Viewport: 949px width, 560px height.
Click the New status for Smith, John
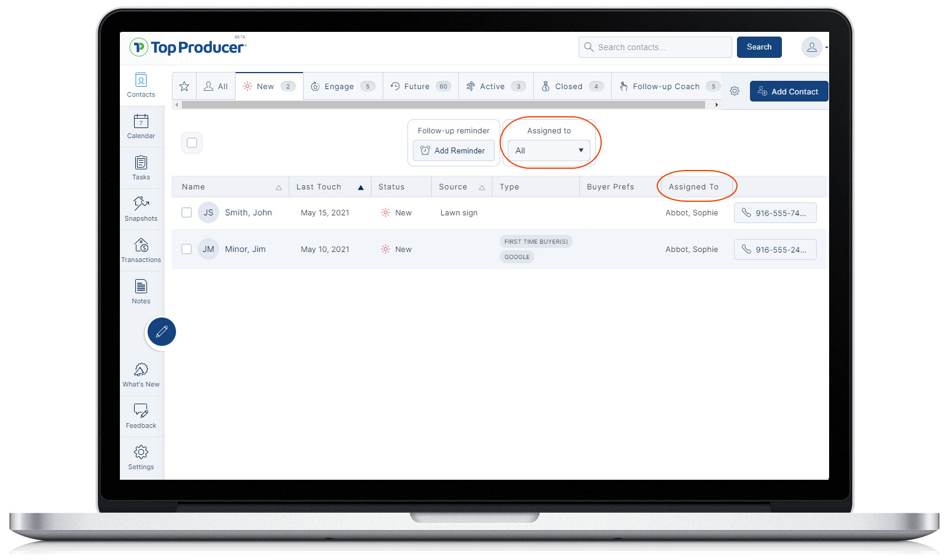coord(396,212)
